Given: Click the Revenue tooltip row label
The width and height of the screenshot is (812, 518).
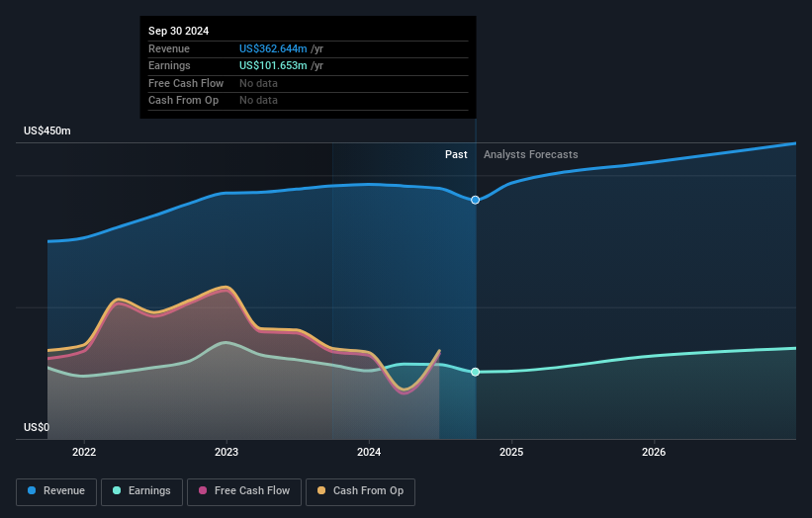Looking at the screenshot, I should [x=169, y=48].
